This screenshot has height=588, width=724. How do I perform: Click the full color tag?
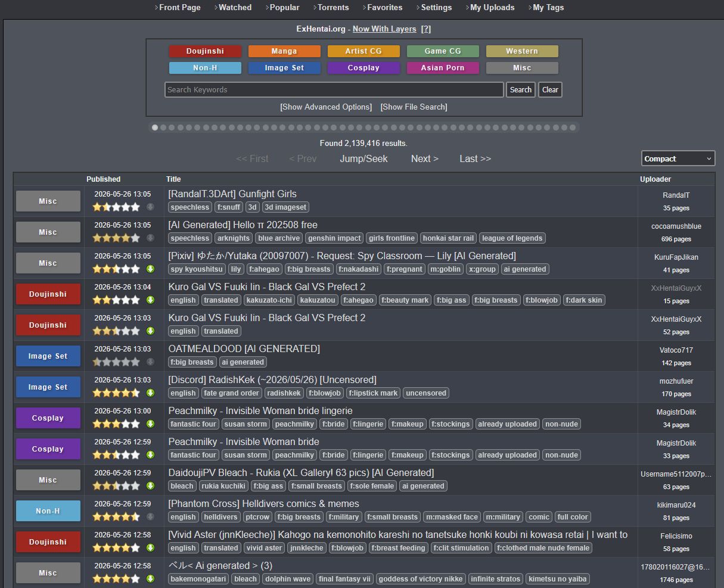[573, 517]
